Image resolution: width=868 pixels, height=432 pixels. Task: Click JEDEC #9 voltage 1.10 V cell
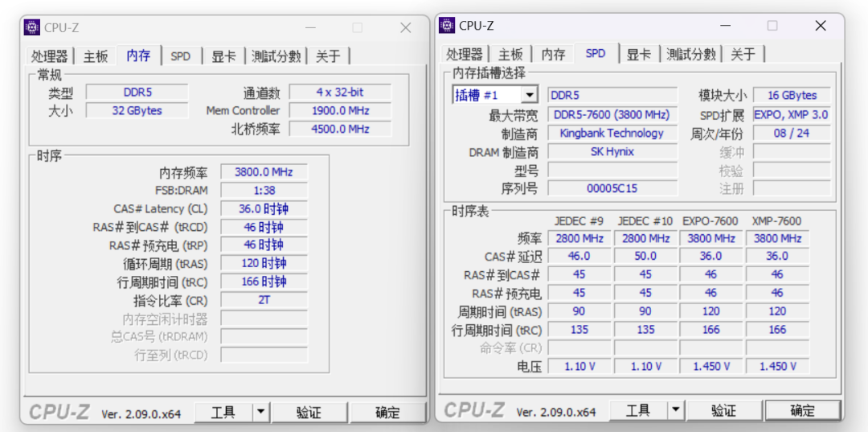coord(579,366)
